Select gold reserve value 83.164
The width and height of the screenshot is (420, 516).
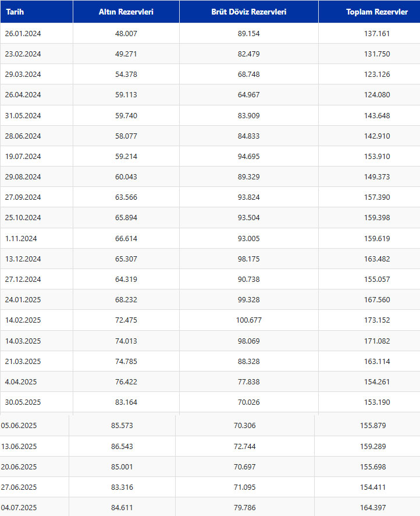point(126,402)
